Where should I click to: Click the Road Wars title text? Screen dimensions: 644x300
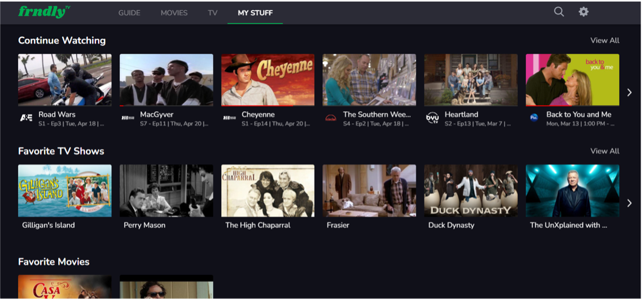(x=57, y=114)
